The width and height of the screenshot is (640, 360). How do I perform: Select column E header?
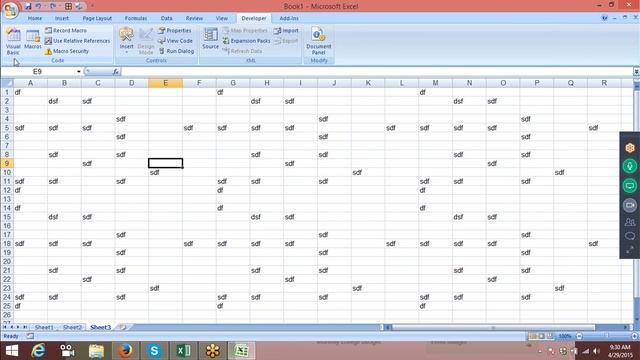coord(165,83)
